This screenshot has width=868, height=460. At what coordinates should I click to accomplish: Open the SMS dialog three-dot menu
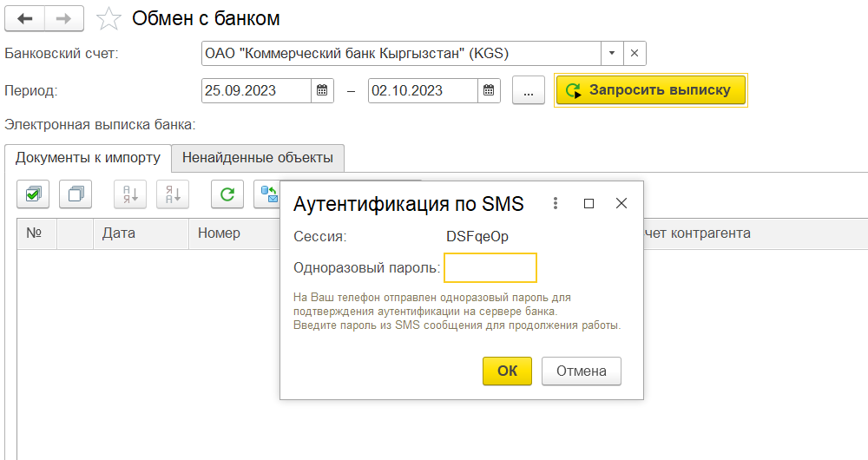pos(556,203)
